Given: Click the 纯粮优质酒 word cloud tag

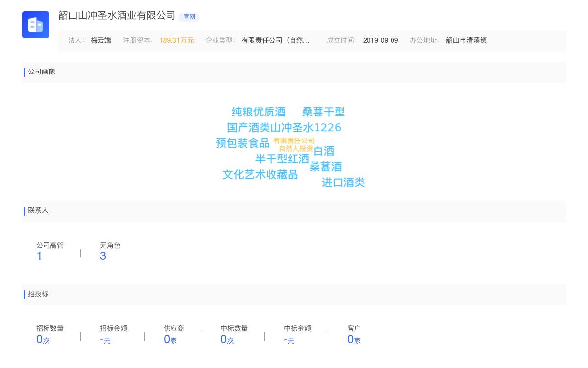Looking at the screenshot, I should coord(258,112).
